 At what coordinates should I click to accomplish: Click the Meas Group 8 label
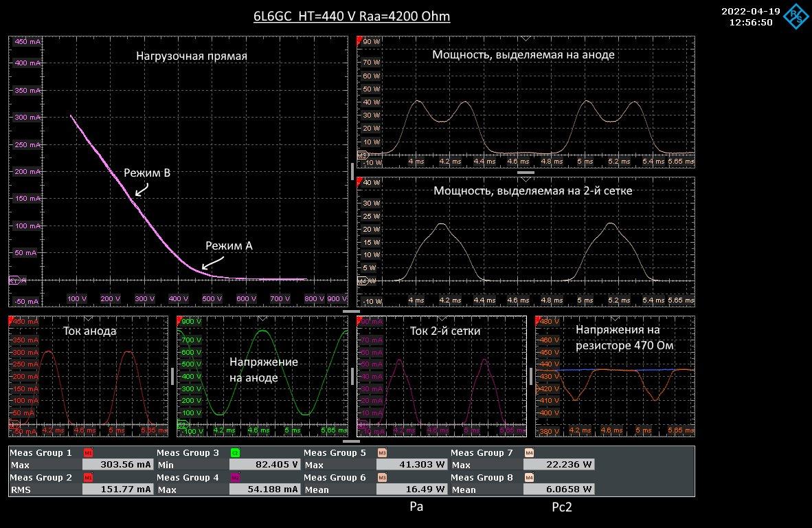point(482,478)
